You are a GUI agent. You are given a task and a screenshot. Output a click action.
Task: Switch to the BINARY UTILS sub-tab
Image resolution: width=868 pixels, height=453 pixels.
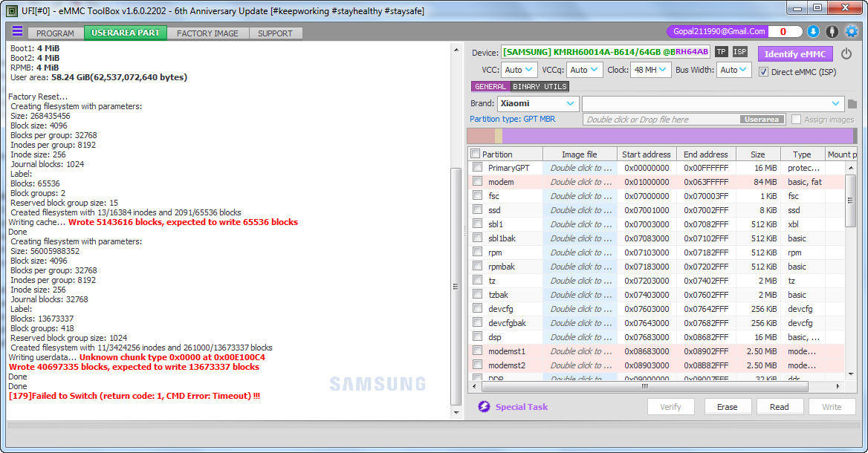pos(540,86)
